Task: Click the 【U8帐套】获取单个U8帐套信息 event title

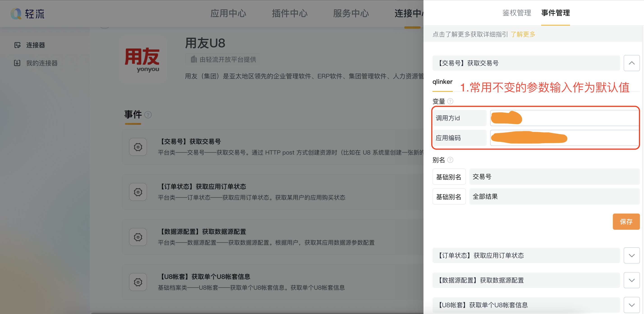Action: tap(204, 277)
